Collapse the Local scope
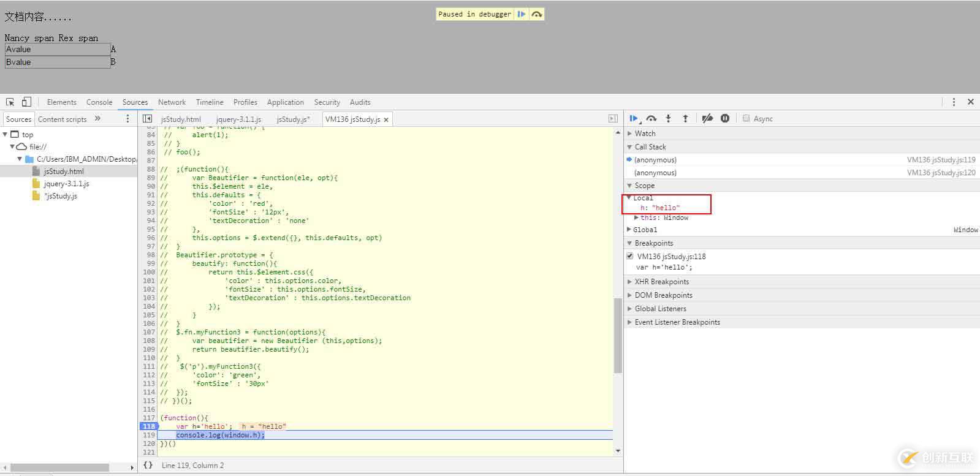Viewport: 980px width, 476px height. (x=629, y=198)
